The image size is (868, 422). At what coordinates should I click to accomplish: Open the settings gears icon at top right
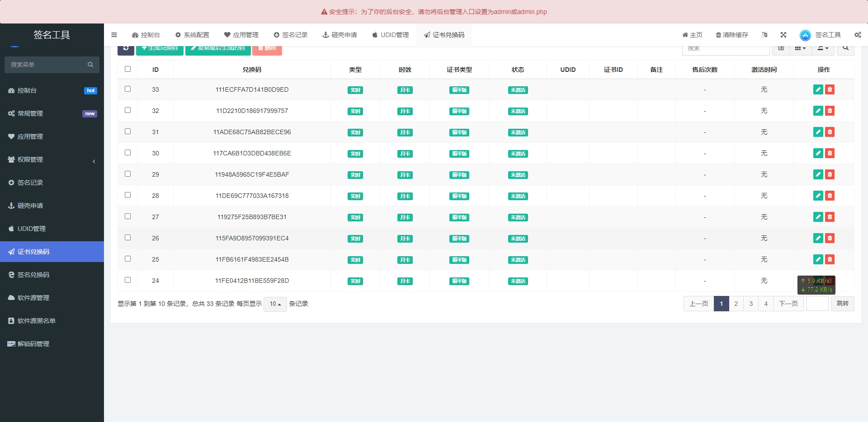tap(858, 35)
